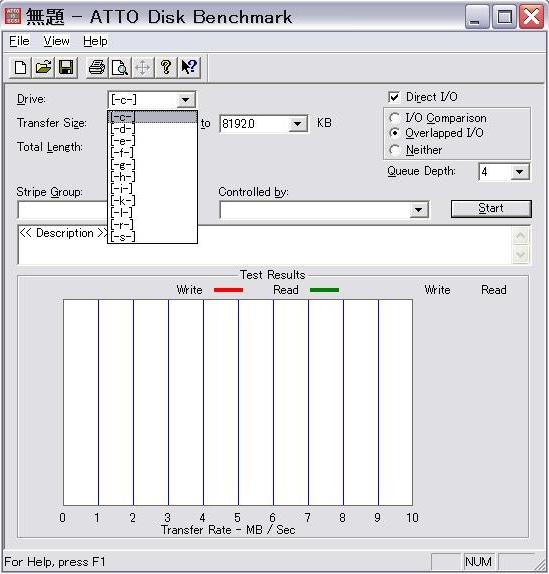Screen dimensions: 549x574
Task: Select the I/O Comparison radio button
Action: 394,118
